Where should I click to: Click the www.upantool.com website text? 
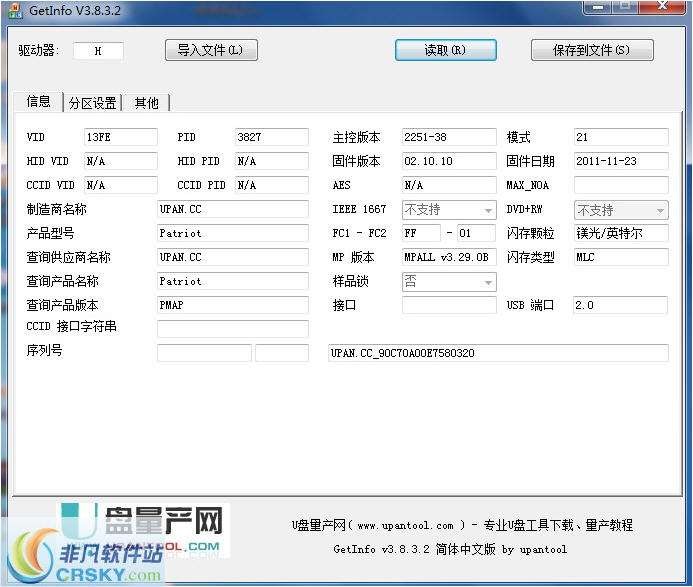[x=405, y=526]
